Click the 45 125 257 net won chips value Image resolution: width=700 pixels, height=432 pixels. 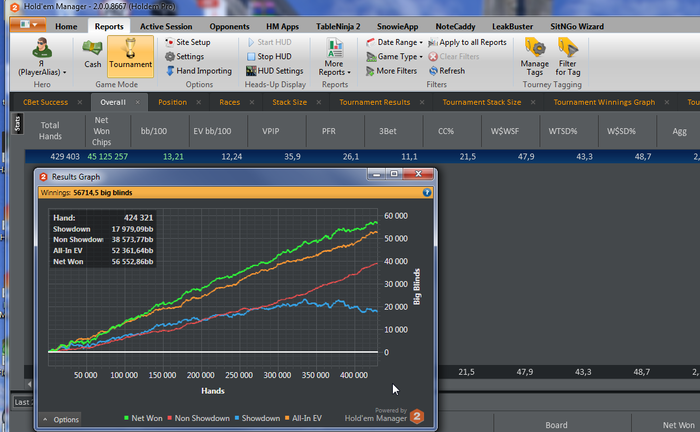tap(108, 157)
